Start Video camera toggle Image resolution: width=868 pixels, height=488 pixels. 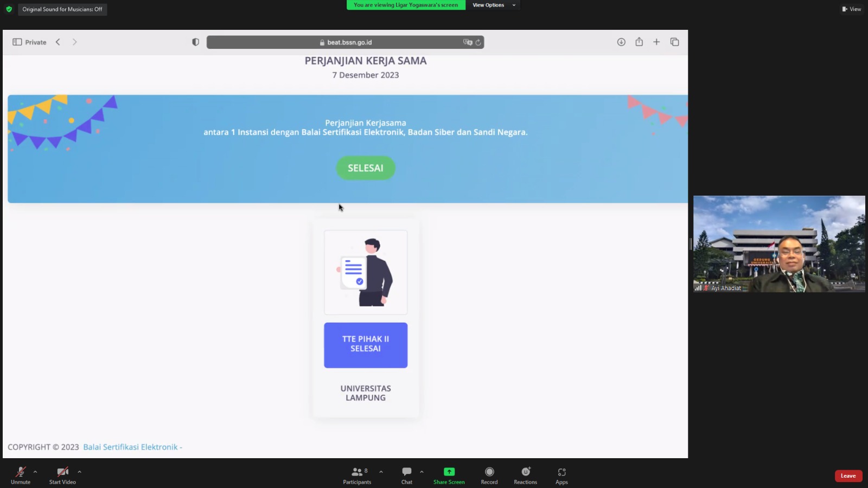(62, 475)
